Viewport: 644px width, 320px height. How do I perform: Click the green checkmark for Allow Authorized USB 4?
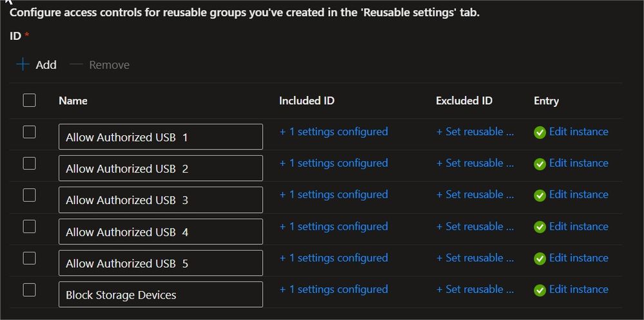pyautogui.click(x=540, y=227)
